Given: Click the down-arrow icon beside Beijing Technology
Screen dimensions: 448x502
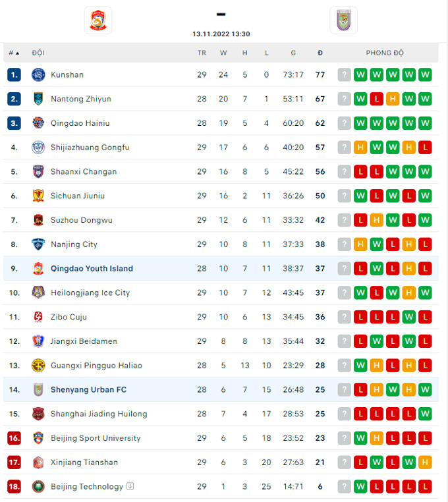Looking at the screenshot, I should (130, 486).
